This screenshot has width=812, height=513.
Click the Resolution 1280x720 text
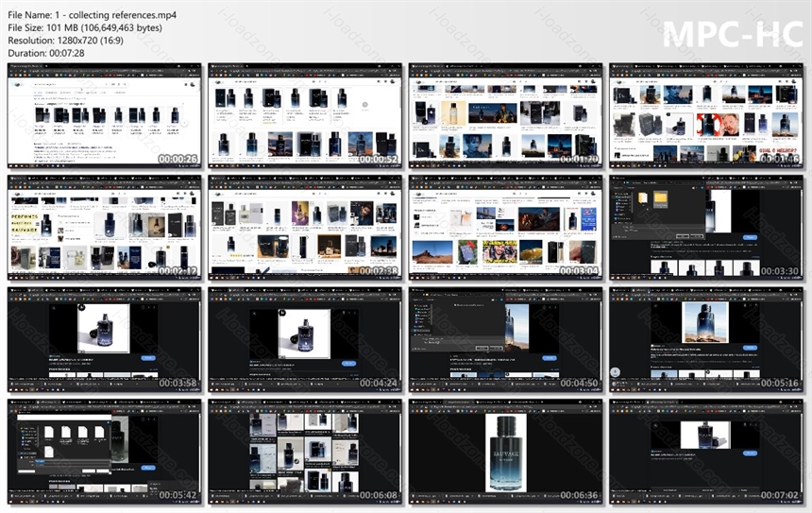click(65, 41)
